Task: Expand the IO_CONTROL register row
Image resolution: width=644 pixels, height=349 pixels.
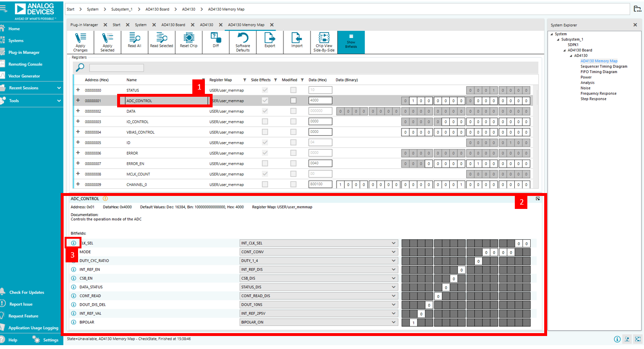Action: (78, 122)
